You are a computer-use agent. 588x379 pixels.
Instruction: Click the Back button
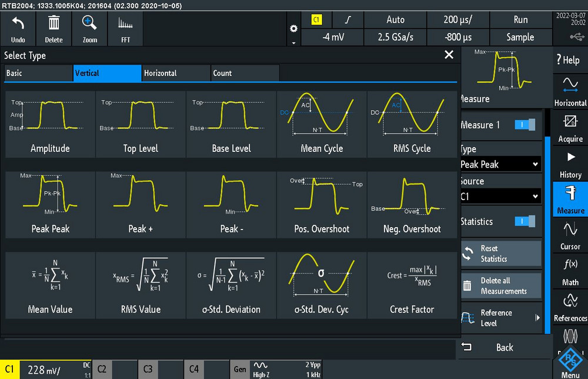click(x=504, y=347)
